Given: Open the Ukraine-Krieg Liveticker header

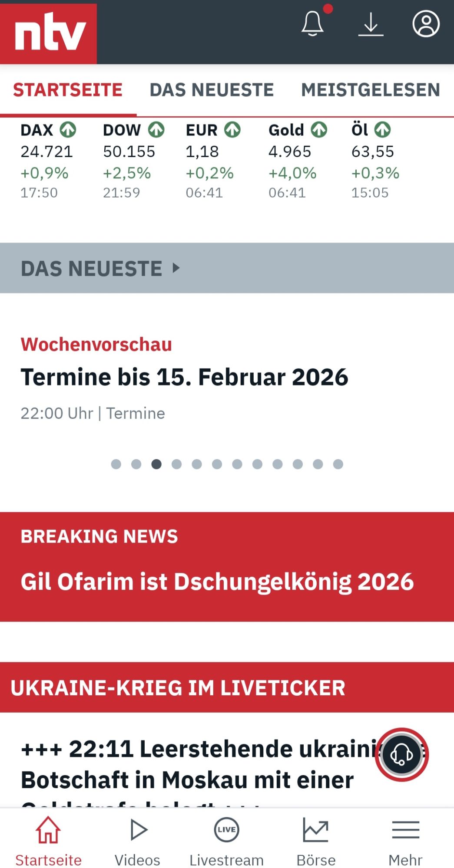Looking at the screenshot, I should coord(178,688).
